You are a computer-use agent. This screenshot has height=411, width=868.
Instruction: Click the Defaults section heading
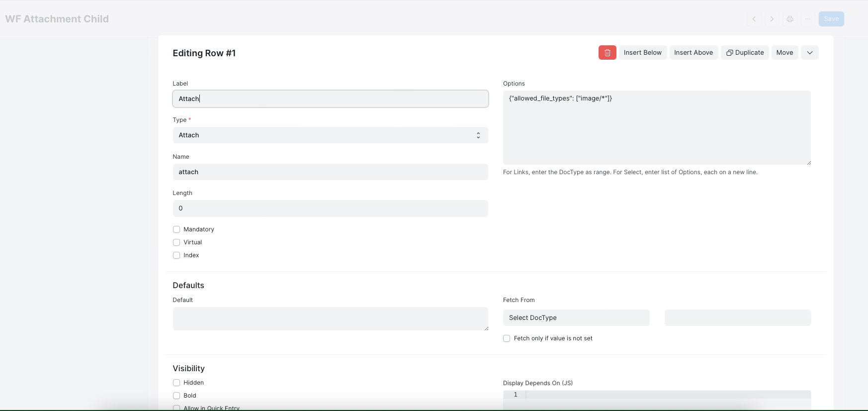pyautogui.click(x=188, y=285)
